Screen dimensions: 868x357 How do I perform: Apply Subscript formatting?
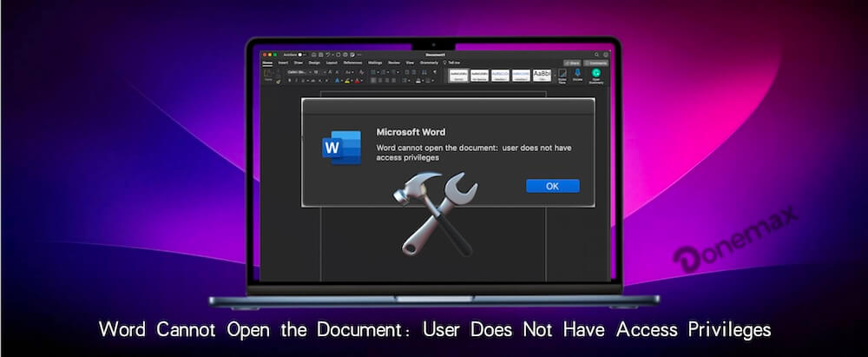pyautogui.click(x=320, y=81)
